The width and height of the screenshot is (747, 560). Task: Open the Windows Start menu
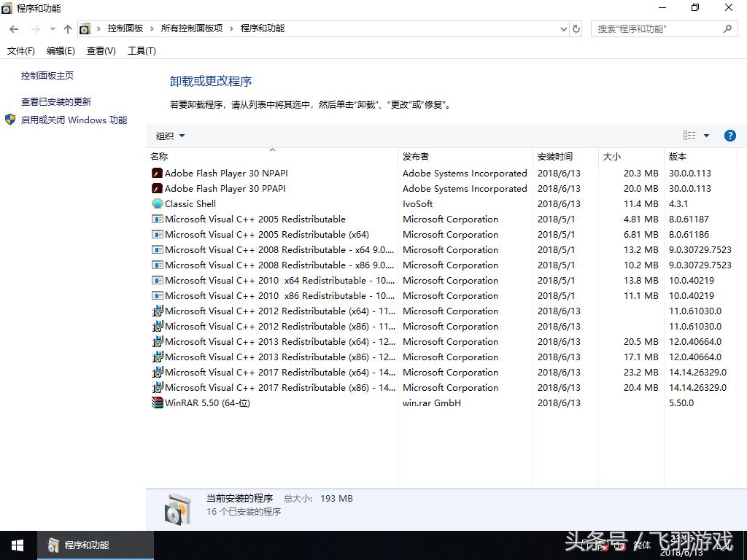pyautogui.click(x=18, y=545)
